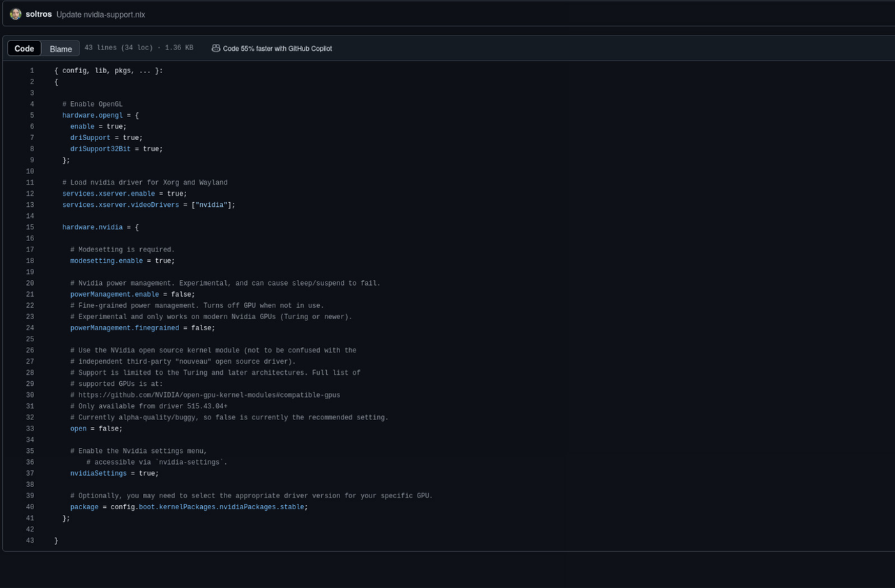Screen dimensions: 895x588
Task: Click the GitHub Copilot icon
Action: [x=216, y=48]
